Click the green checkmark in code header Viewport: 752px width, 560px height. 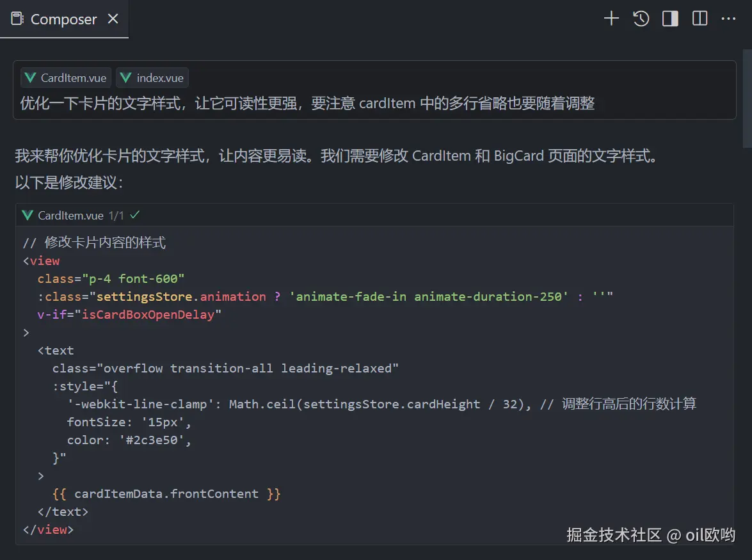click(x=134, y=215)
